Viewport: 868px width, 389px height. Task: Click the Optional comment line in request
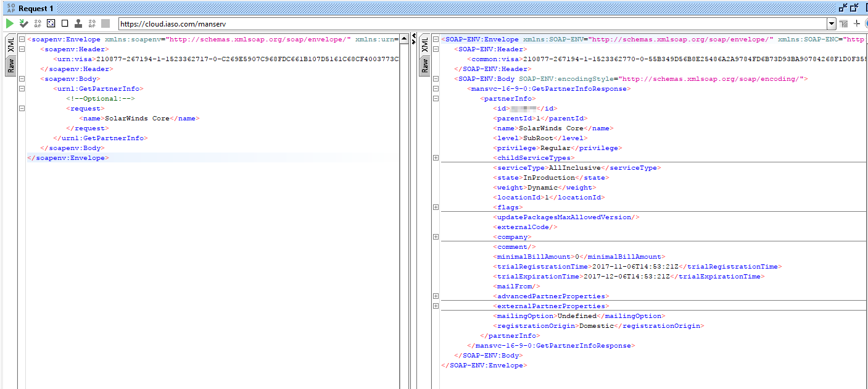pyautogui.click(x=101, y=98)
